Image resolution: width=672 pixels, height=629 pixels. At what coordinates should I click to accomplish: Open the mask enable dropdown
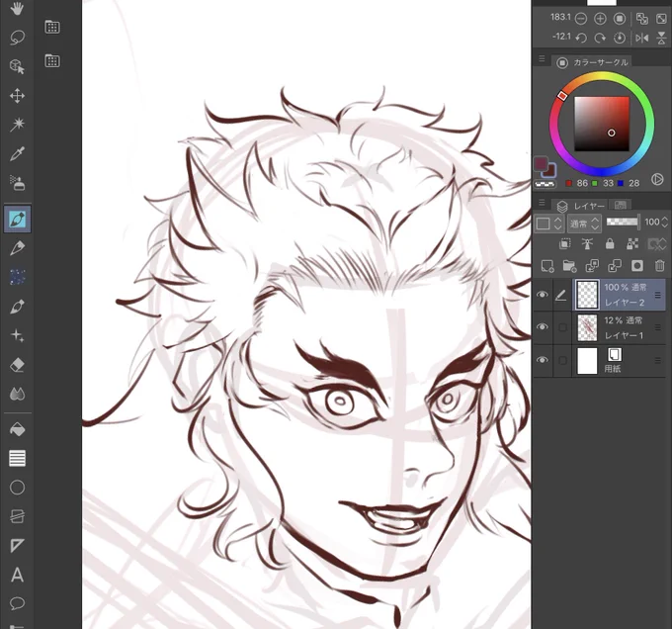click(x=656, y=244)
